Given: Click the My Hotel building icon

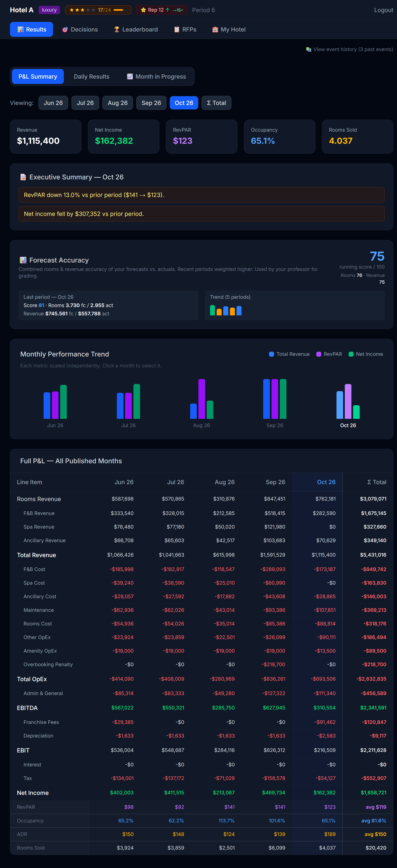Looking at the screenshot, I should [x=215, y=30].
